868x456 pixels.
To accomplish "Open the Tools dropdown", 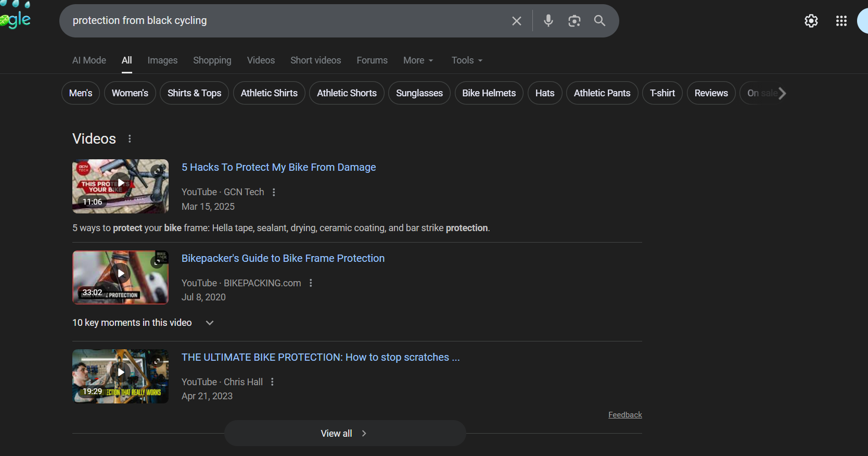I will click(x=467, y=60).
